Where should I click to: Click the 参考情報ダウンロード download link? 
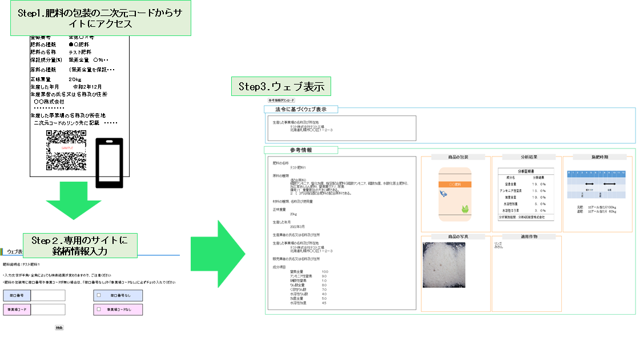click(x=280, y=100)
